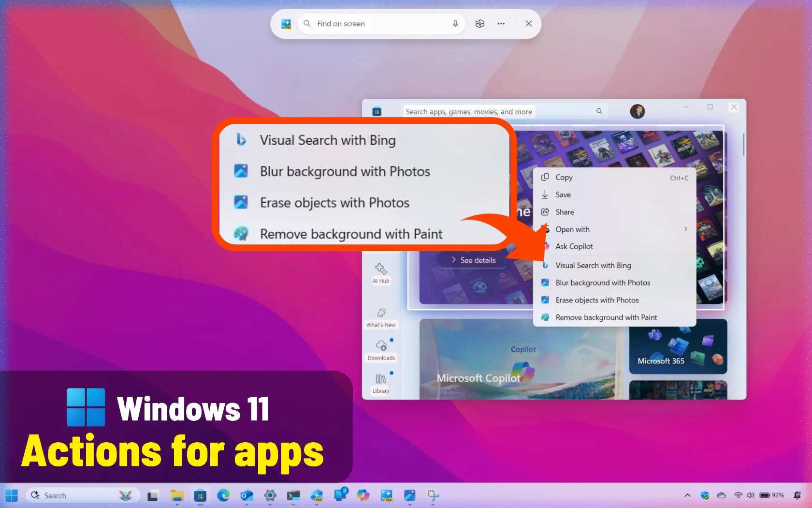Open Library in the Store sidebar
This screenshot has width=812, height=508.
[381, 384]
